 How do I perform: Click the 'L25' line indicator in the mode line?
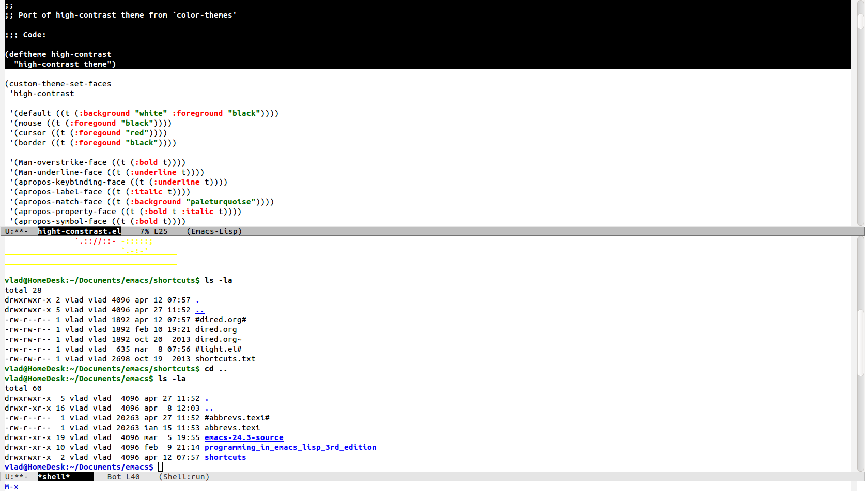click(161, 231)
